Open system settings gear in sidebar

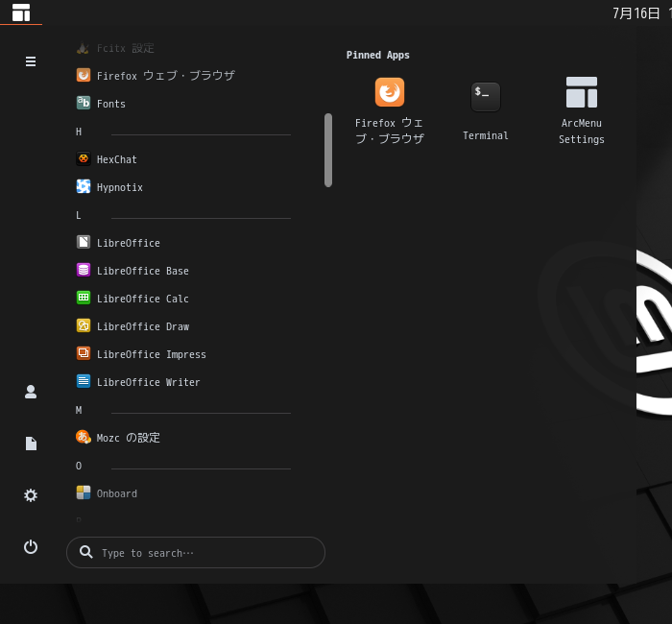(31, 495)
